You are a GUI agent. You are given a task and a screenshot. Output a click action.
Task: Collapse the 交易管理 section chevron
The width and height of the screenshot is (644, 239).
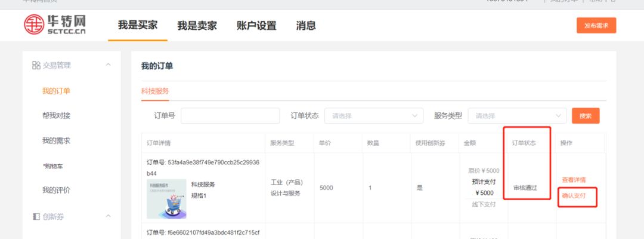coord(108,65)
